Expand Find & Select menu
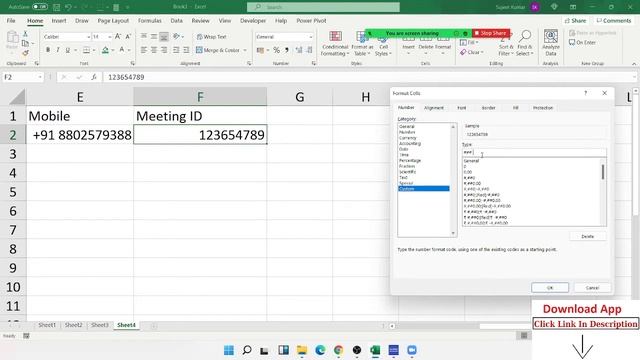640x360 pixels. 525,43
